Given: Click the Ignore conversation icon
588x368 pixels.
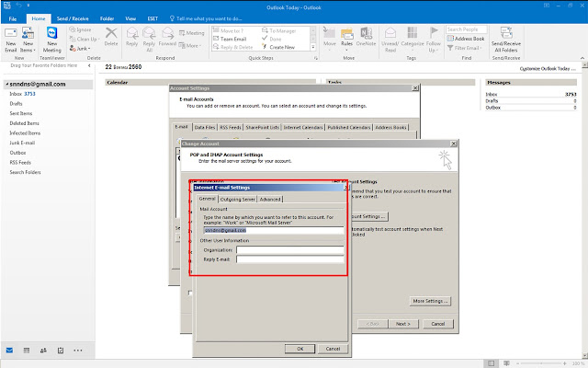Looking at the screenshot, I should 80,29.
